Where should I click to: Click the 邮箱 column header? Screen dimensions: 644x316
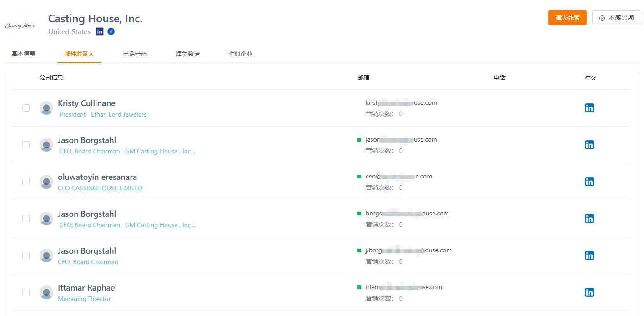pyautogui.click(x=363, y=77)
